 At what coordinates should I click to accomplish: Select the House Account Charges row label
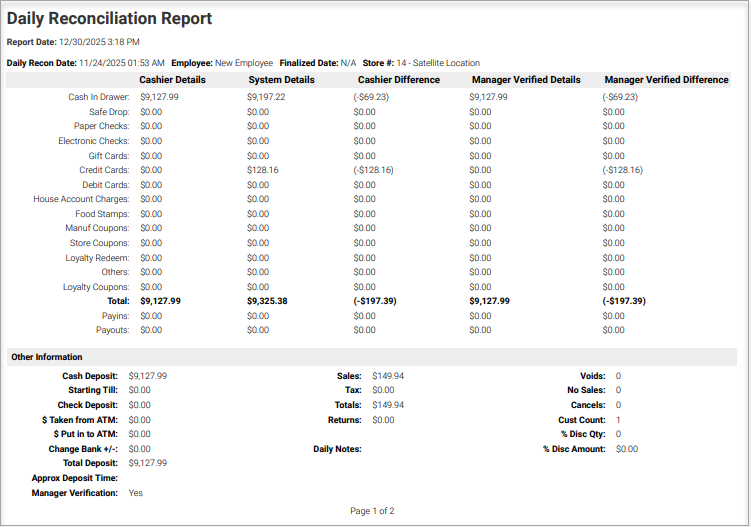(81, 199)
